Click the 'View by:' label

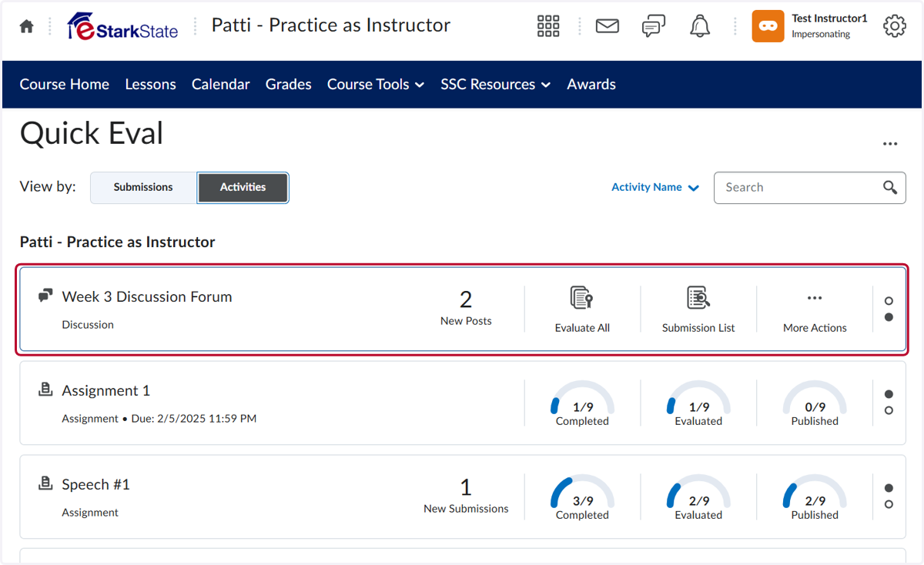48,186
